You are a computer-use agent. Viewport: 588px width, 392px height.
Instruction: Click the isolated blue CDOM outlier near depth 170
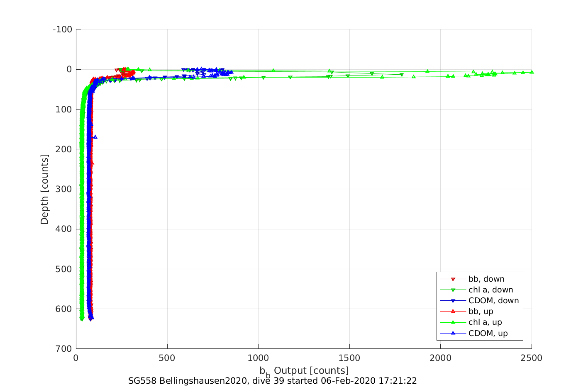95,137
